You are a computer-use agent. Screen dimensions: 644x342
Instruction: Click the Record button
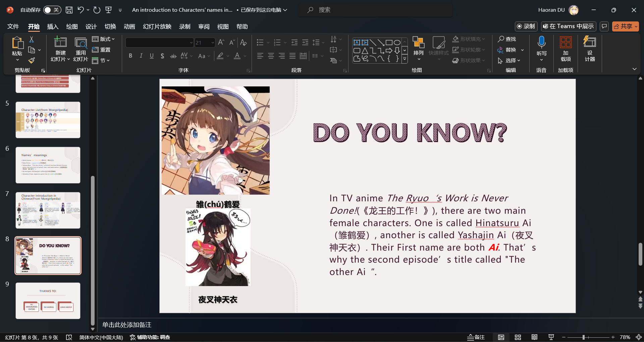point(526,26)
